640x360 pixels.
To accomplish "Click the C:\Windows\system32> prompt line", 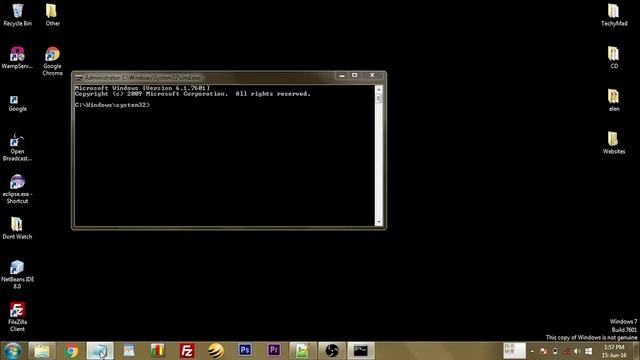I will (x=112, y=105).
